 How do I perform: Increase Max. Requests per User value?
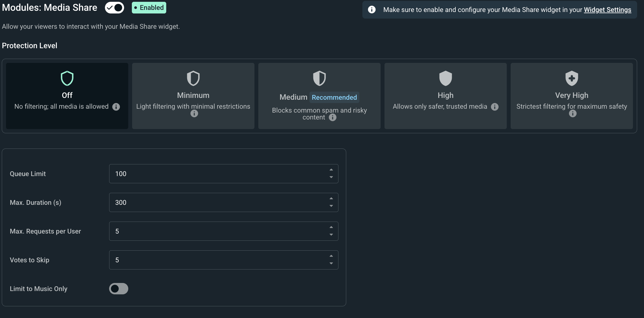331,227
